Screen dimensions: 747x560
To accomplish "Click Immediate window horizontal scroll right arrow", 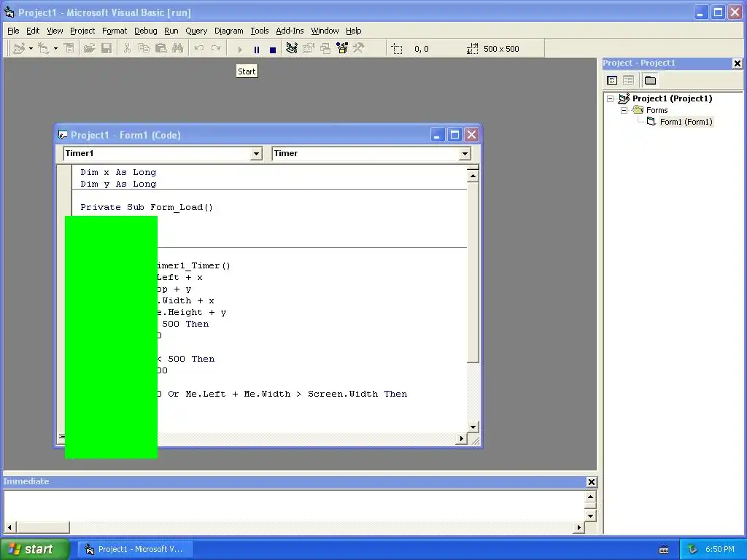I will [578, 527].
